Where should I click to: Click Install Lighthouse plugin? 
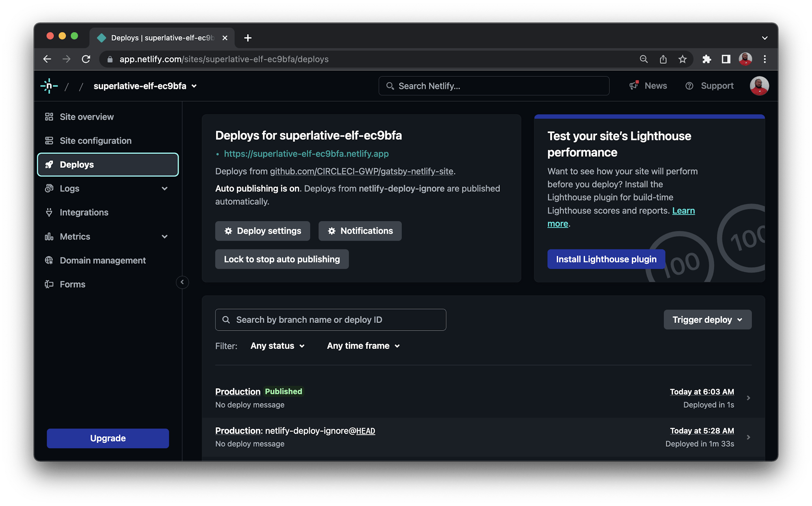point(606,259)
